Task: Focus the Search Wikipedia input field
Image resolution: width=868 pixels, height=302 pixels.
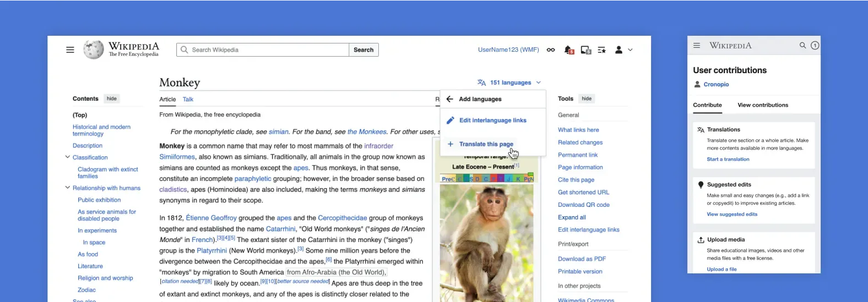Action: [x=263, y=50]
